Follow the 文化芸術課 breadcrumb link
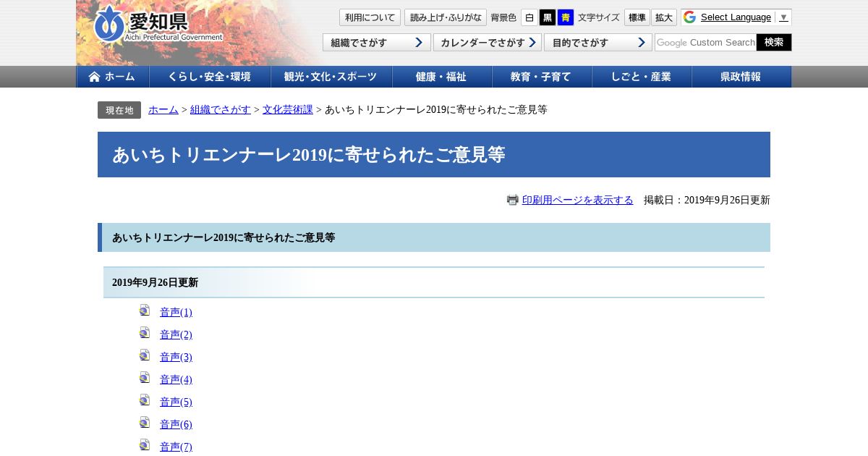868x456 pixels. click(288, 109)
